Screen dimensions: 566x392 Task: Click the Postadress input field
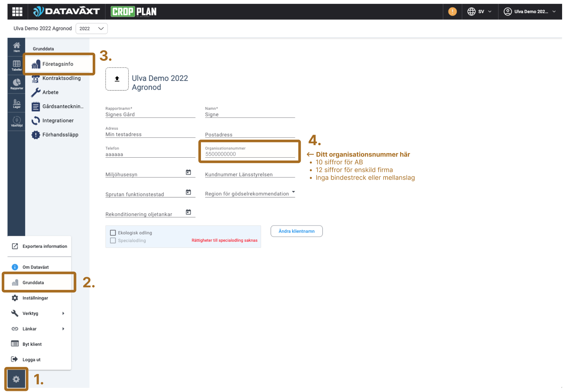250,135
